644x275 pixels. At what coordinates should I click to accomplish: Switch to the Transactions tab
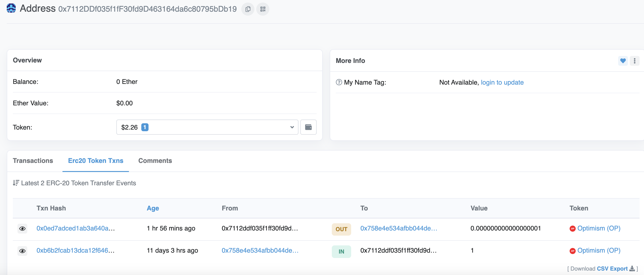tap(33, 161)
